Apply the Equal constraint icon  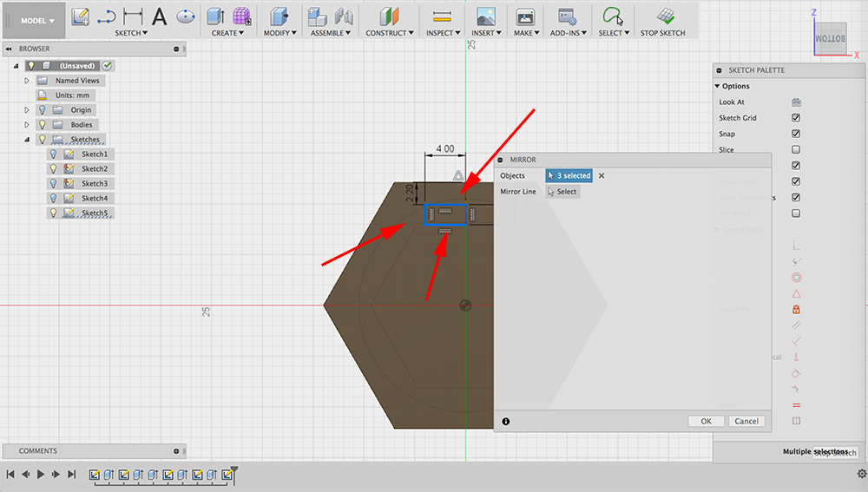pos(796,405)
